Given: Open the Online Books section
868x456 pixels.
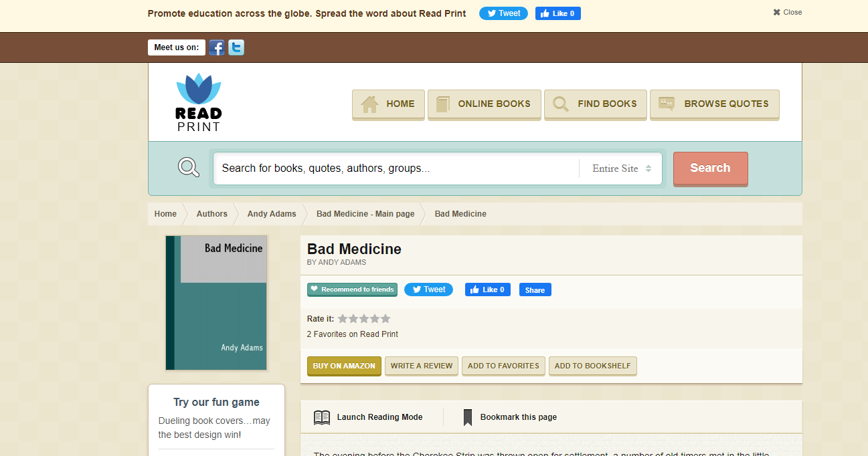Looking at the screenshot, I should [x=484, y=104].
